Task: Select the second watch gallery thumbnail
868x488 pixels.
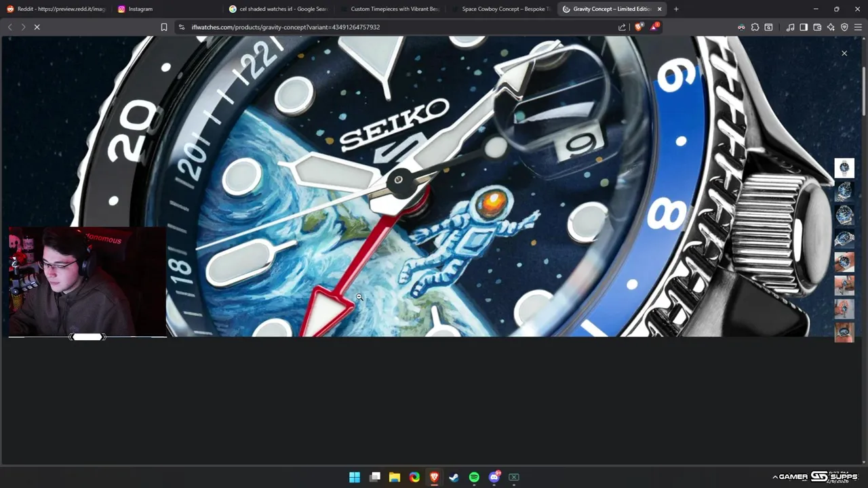Action: click(844, 191)
